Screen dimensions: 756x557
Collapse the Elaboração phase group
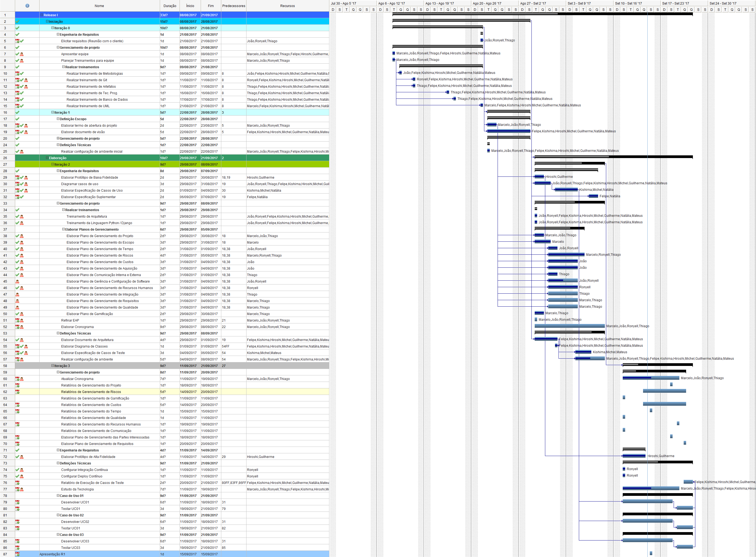click(47, 158)
